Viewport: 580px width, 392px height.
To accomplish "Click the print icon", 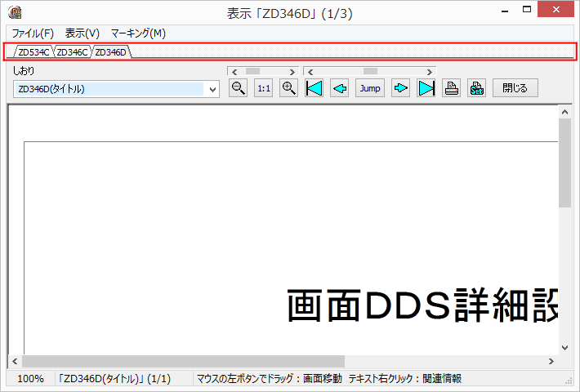I will (451, 88).
